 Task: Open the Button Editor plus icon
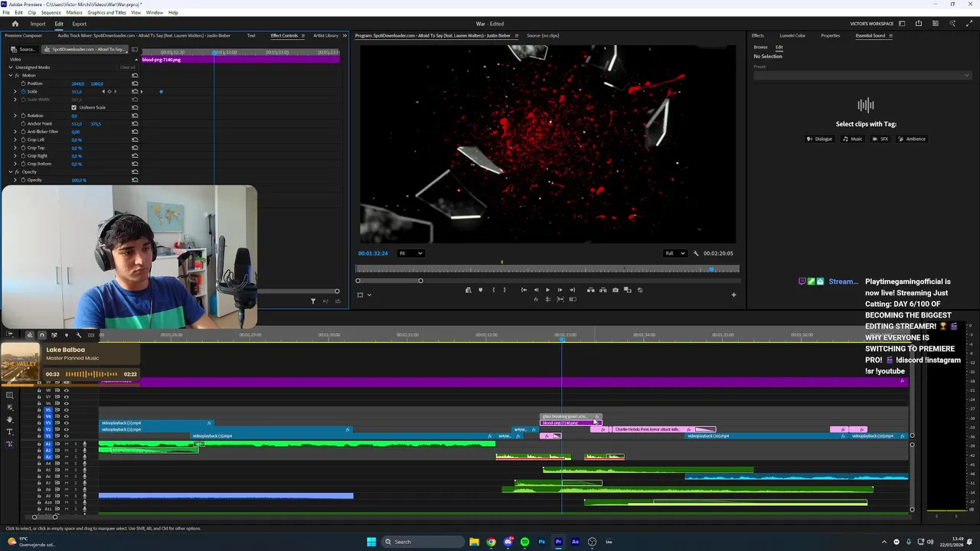pyautogui.click(x=733, y=295)
